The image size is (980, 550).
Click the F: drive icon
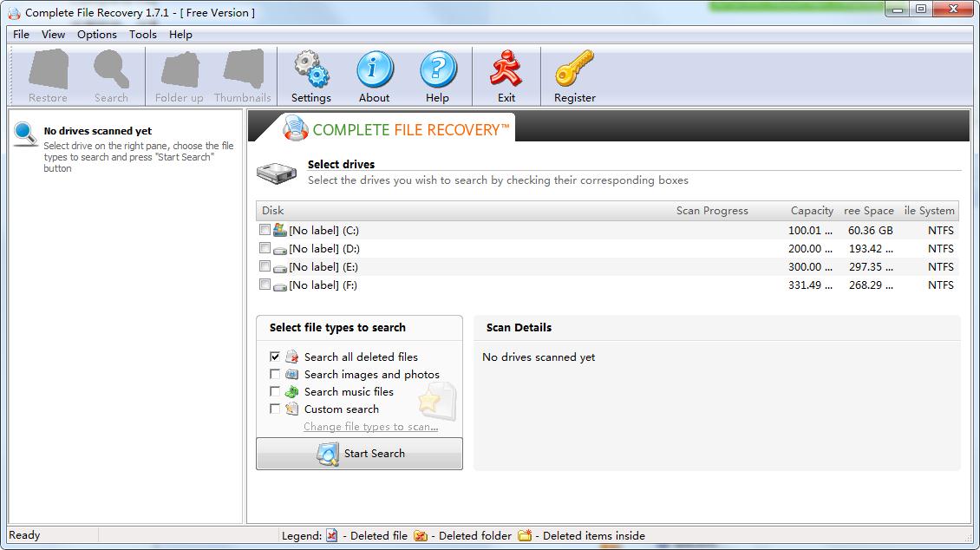(x=280, y=285)
